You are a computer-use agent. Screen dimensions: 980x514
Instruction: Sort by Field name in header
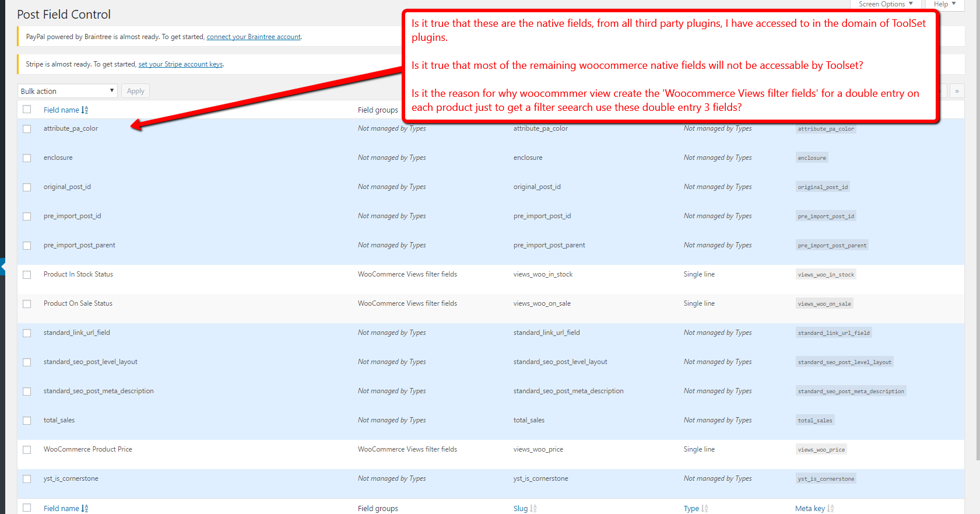[66, 110]
